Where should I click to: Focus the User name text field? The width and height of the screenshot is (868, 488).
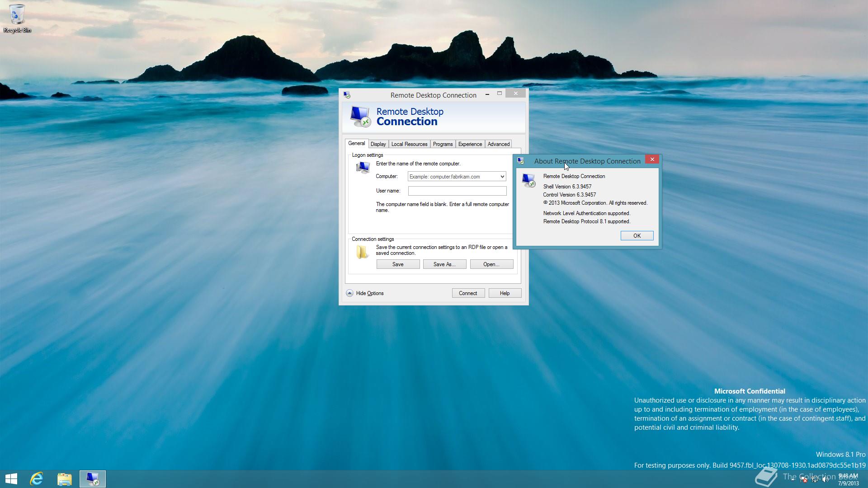point(457,191)
